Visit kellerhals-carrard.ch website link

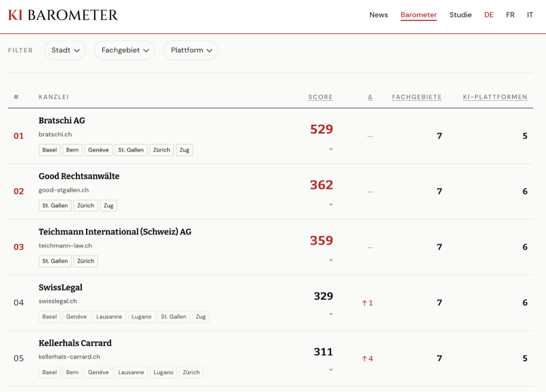(70, 357)
